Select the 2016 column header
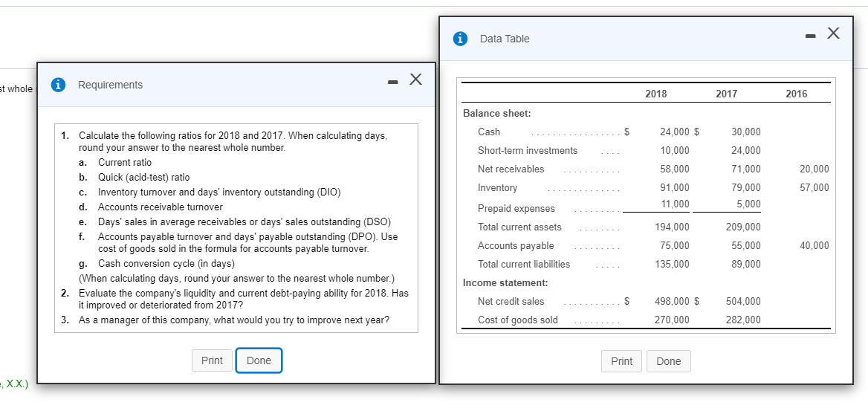The width and height of the screenshot is (868, 411). tap(796, 94)
